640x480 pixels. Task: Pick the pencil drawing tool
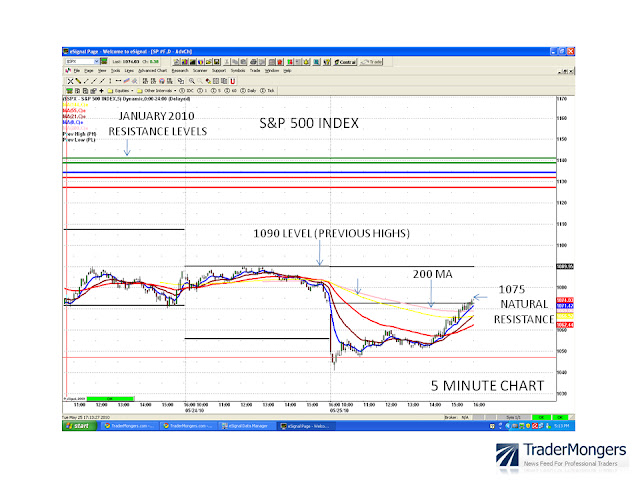click(78, 81)
